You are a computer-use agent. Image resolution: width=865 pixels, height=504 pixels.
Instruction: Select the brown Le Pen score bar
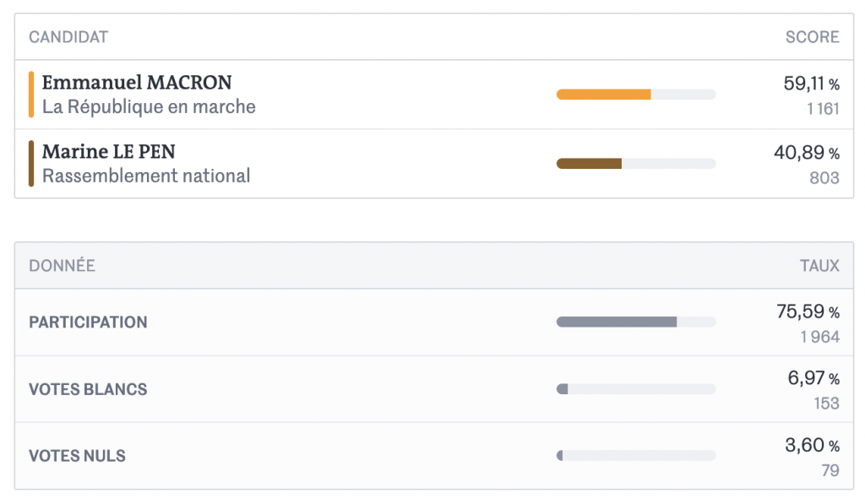636,164
